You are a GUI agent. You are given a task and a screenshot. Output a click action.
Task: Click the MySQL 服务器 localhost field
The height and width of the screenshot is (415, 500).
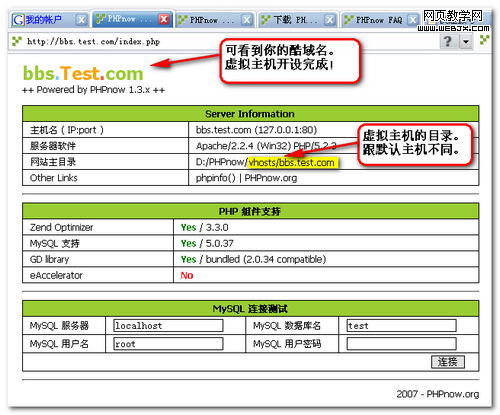click(x=168, y=326)
